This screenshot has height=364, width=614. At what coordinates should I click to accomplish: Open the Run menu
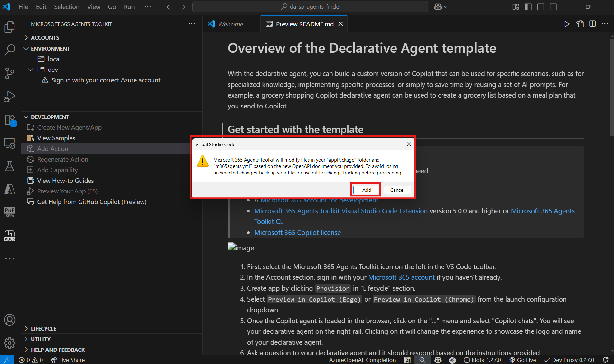pyautogui.click(x=129, y=7)
